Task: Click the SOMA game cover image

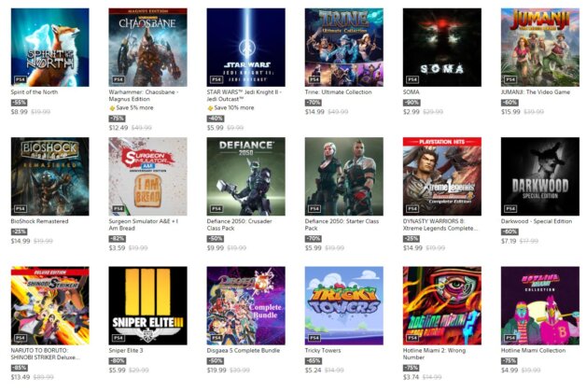Action: pyautogui.click(x=442, y=48)
